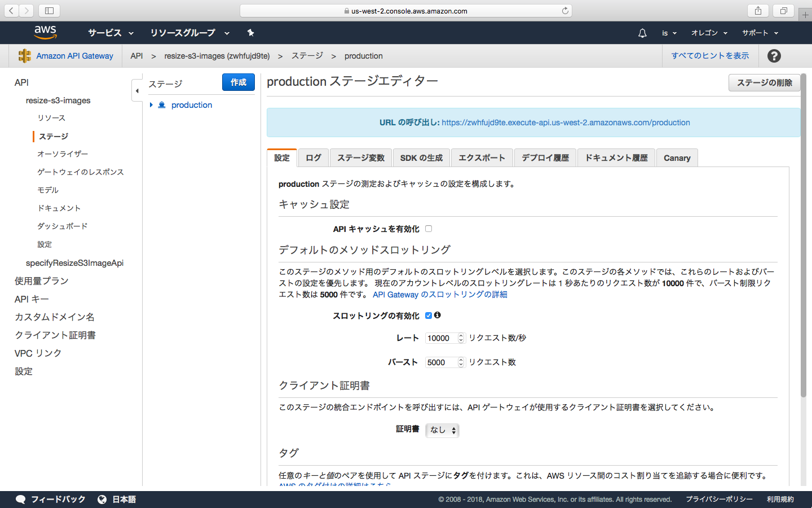Open the 証明書 certificate select dropdown

443,430
